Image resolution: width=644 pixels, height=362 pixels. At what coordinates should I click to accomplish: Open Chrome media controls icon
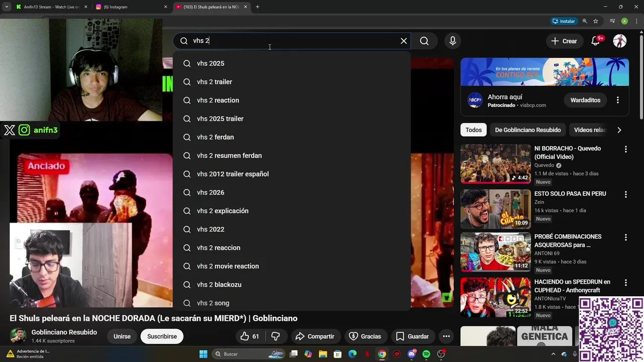612,21
